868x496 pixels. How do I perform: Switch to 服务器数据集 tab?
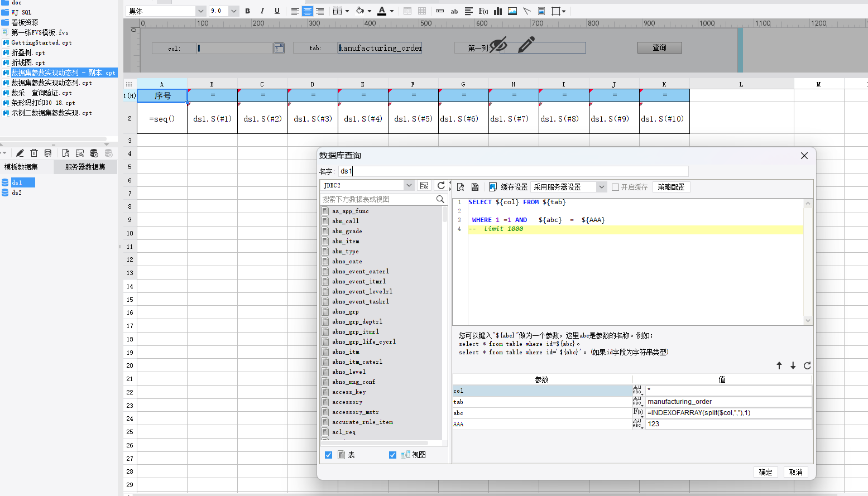pyautogui.click(x=85, y=167)
